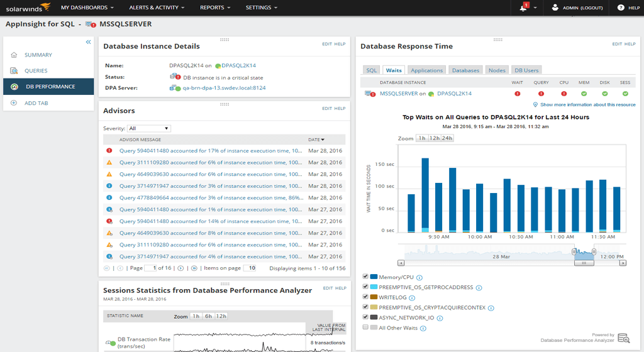Viewport: 644px width, 352px height.
Task: Open the My Dashboards menu
Action: tap(87, 8)
